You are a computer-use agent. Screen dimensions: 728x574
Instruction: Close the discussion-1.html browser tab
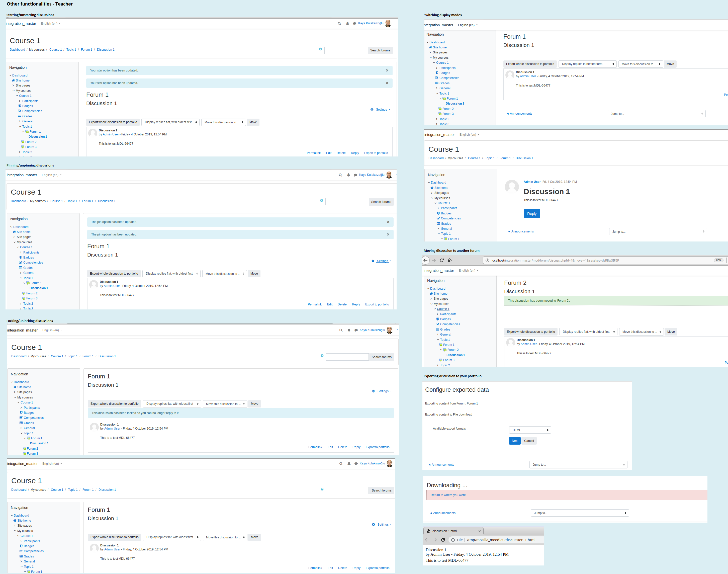coord(479,531)
